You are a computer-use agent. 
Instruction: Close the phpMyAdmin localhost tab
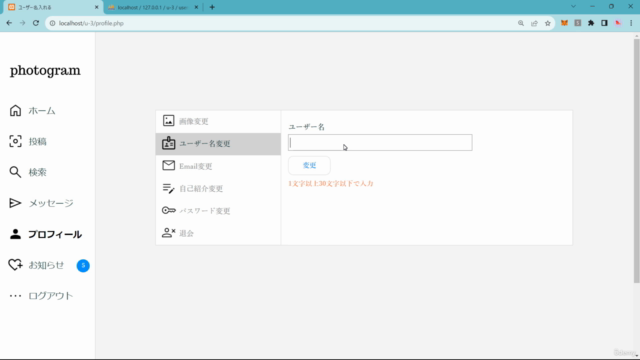(196, 7)
